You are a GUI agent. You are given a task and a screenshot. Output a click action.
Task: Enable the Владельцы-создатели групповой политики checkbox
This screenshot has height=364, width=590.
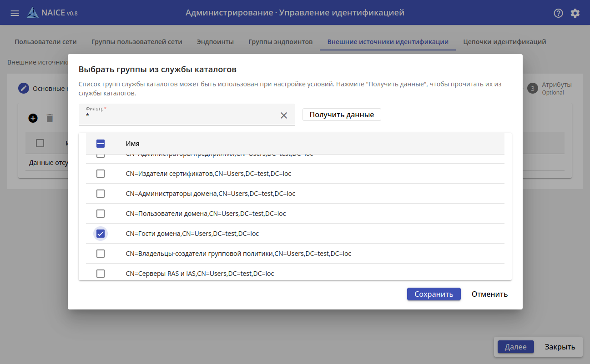coord(101,254)
